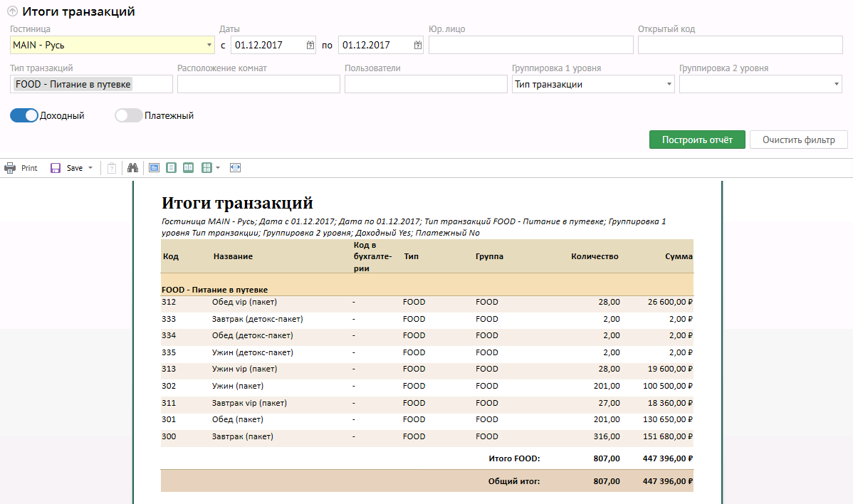Open Группировка 1 уровня dropdown
853x504 pixels.
pos(669,85)
